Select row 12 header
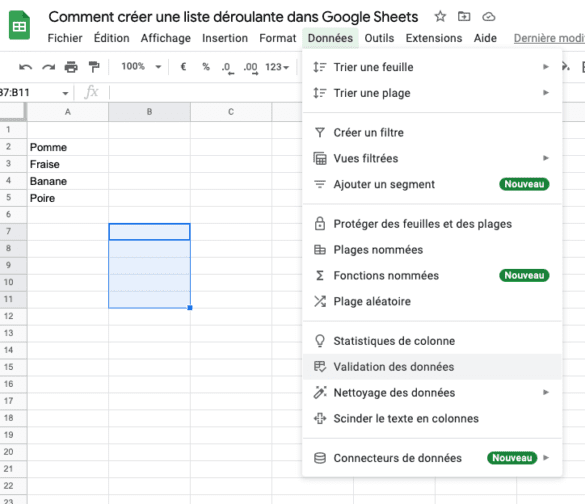Screen dimensions: 585x504 click(13, 316)
